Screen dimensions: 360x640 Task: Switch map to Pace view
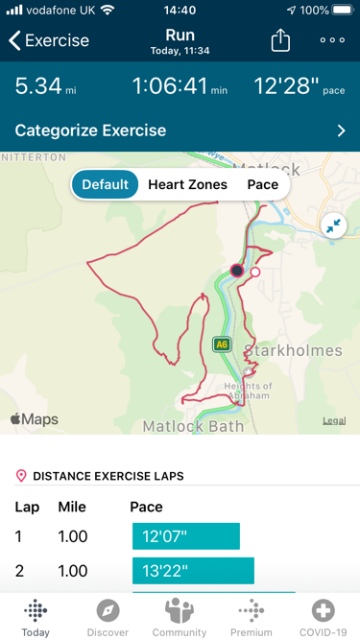pyautogui.click(x=263, y=184)
